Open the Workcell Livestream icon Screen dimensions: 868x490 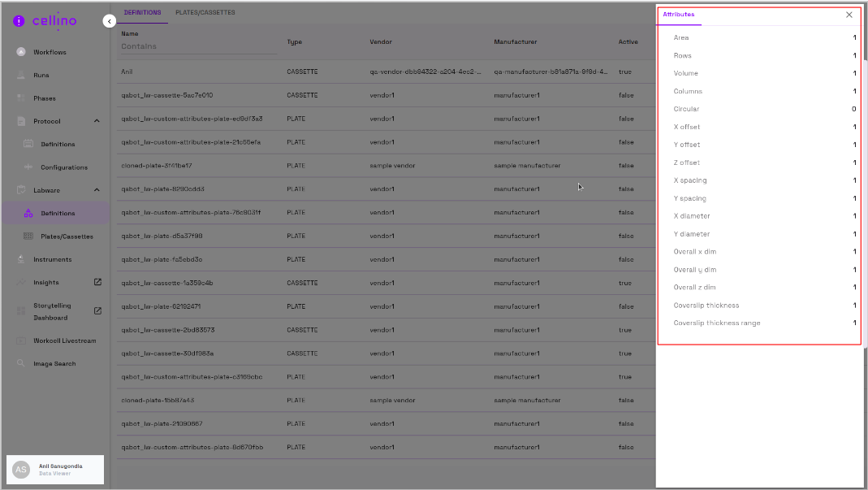pyautogui.click(x=21, y=340)
